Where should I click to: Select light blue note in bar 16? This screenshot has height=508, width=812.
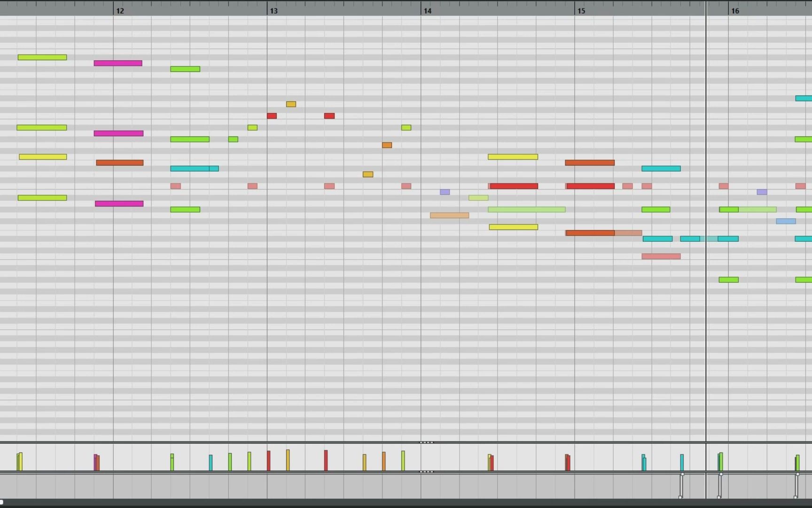tap(786, 221)
